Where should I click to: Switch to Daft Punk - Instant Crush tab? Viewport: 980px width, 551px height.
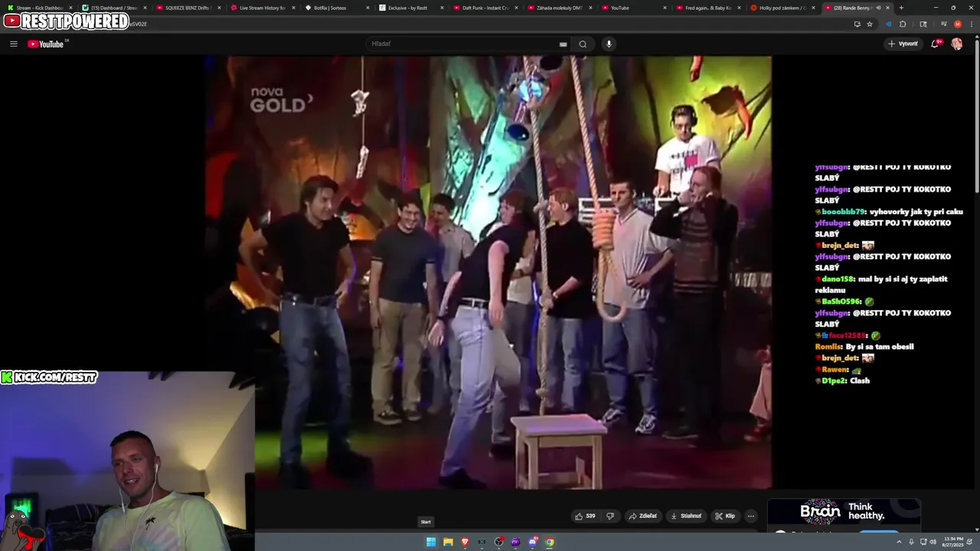tap(484, 8)
